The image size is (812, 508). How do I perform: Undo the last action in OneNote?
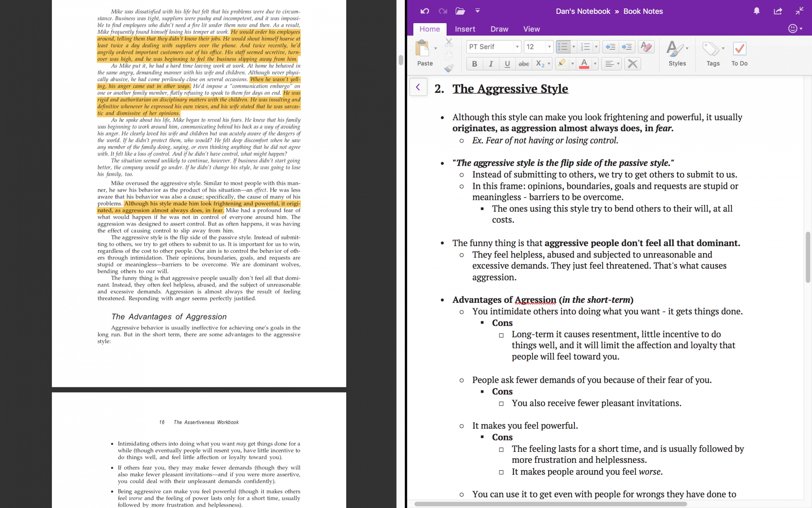click(x=425, y=11)
